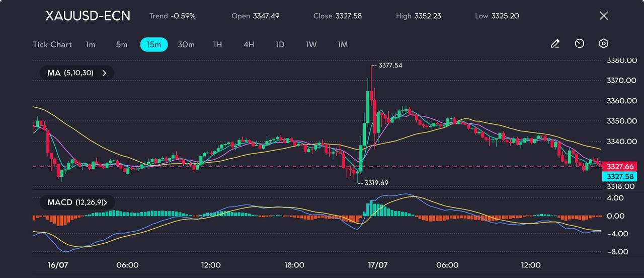Select the active 15m timeframe

tap(153, 45)
